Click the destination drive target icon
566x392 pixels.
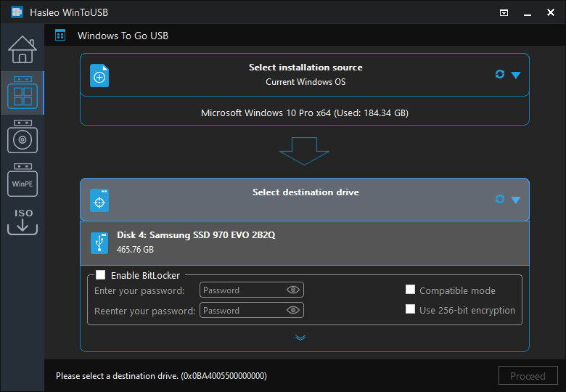[99, 200]
